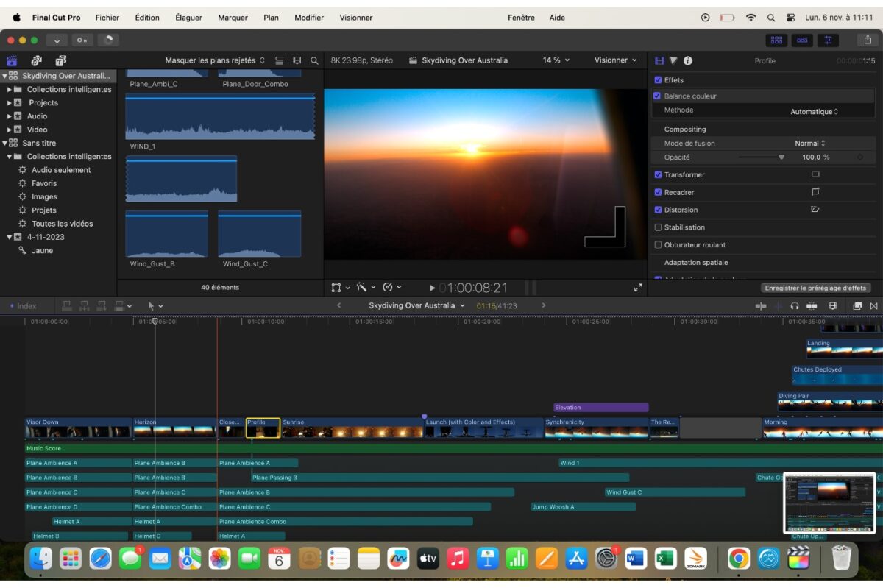Viewport: 883px width, 588px height.
Task: Play the viewer video
Action: 432,288
